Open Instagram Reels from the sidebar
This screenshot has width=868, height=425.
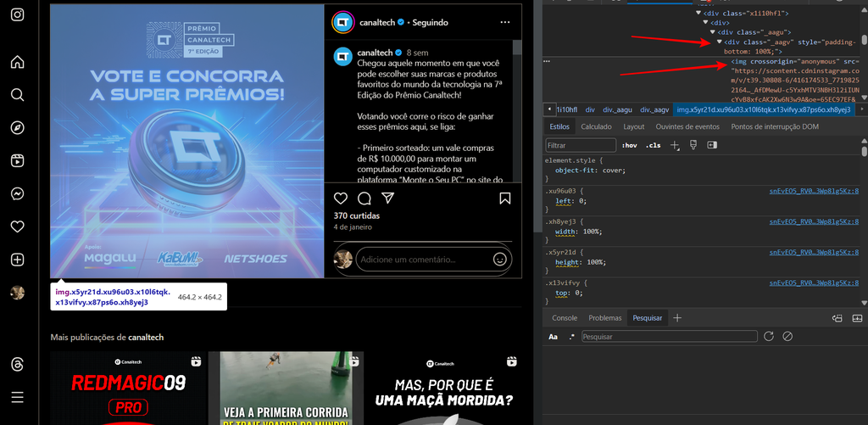pos(17,160)
